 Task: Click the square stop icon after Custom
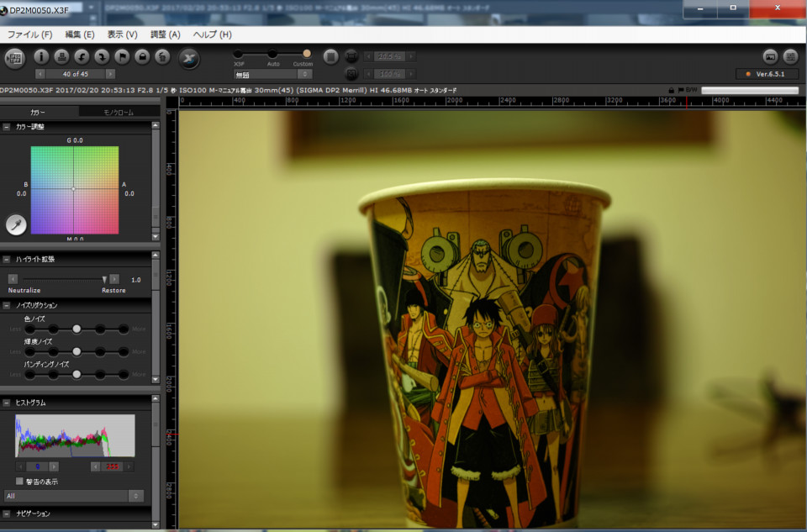point(331,56)
